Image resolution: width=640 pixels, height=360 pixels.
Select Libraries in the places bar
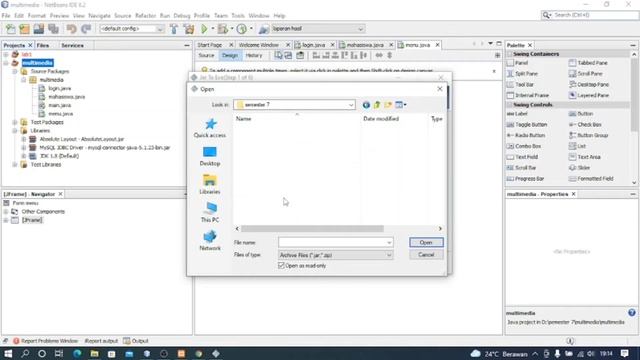click(x=210, y=184)
